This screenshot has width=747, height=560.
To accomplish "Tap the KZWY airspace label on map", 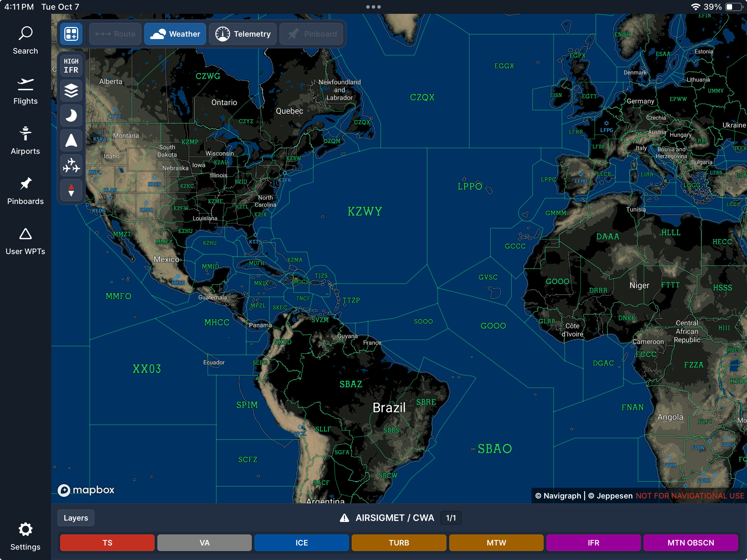I will 365,211.
